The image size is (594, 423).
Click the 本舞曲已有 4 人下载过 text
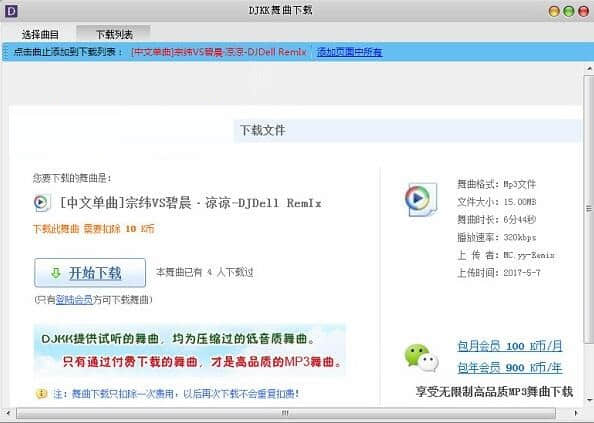(x=205, y=272)
